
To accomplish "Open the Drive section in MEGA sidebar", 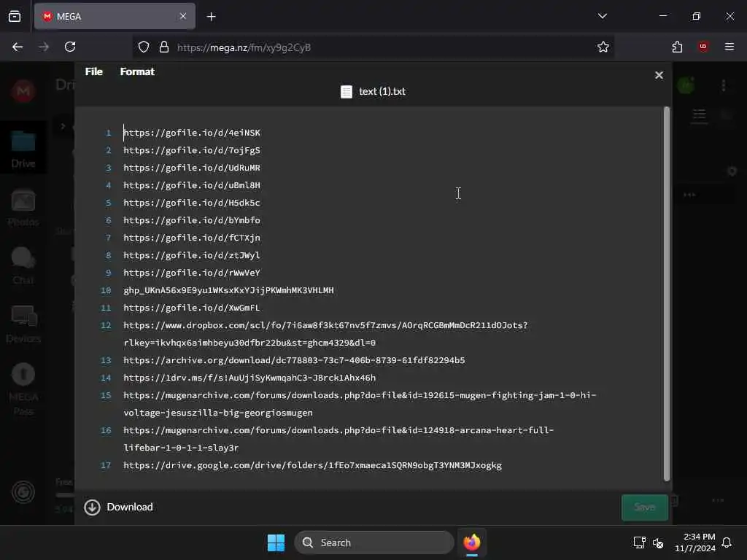I will 23,149.
